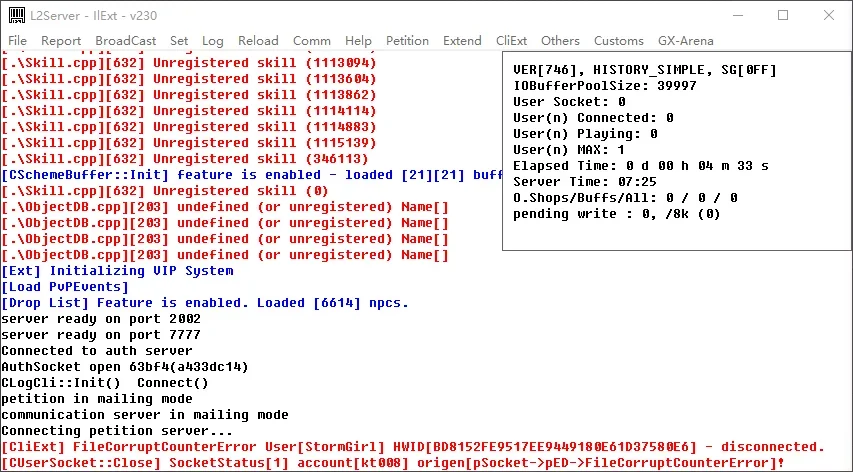This screenshot has width=853, height=472.
Task: Click the '[Drop List] Feature is enabled' line
Action: [205, 303]
